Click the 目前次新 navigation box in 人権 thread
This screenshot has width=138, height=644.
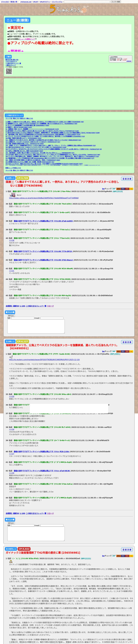127,179
